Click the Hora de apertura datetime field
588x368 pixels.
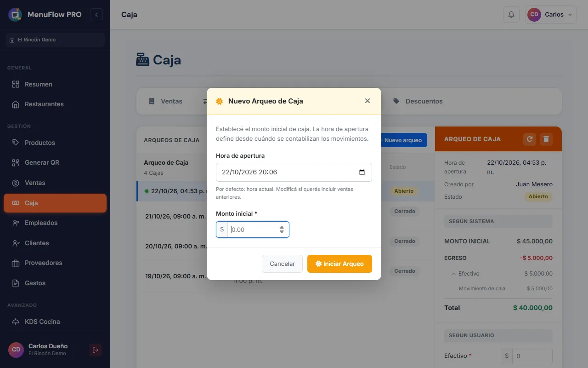pyautogui.click(x=294, y=172)
